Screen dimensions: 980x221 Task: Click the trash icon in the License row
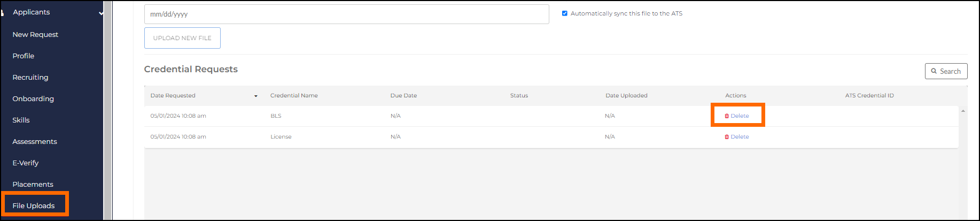727,137
